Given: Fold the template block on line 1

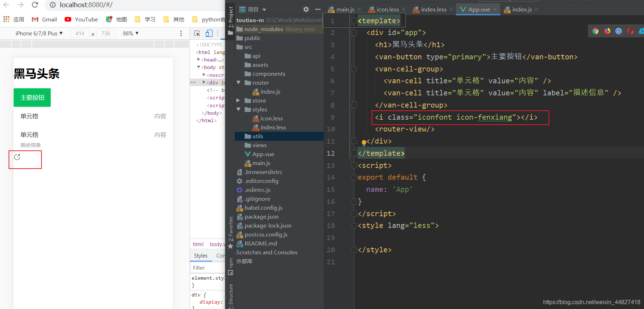Looking at the screenshot, I should (x=354, y=21).
